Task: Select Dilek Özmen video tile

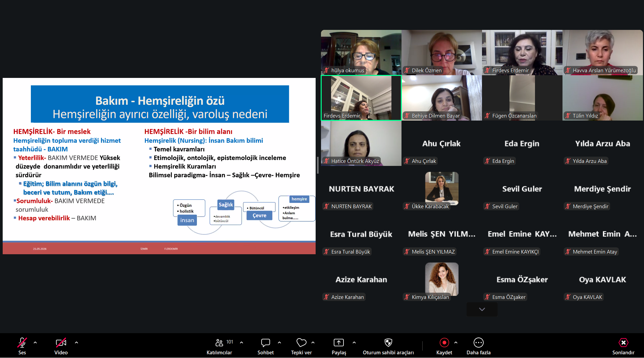Action: tap(442, 52)
